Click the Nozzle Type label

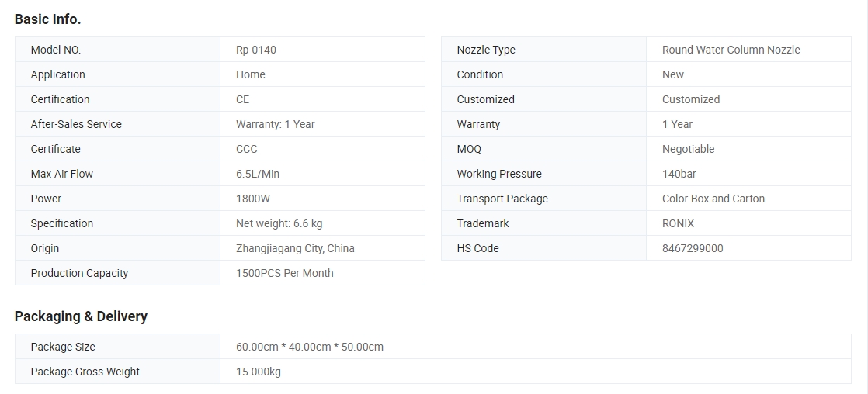click(486, 50)
